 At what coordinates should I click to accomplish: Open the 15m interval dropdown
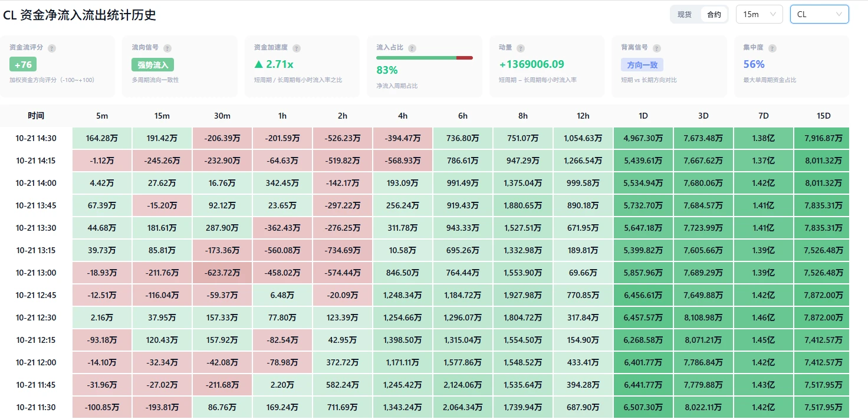point(759,14)
